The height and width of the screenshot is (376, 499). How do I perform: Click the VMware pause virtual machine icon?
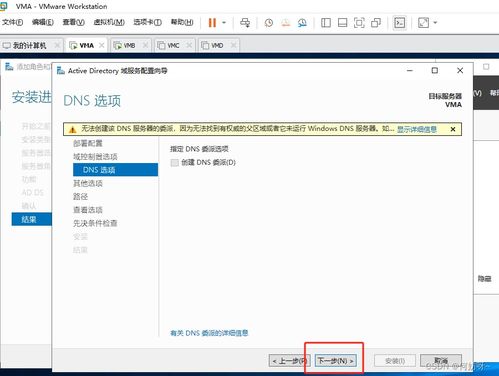(212, 23)
